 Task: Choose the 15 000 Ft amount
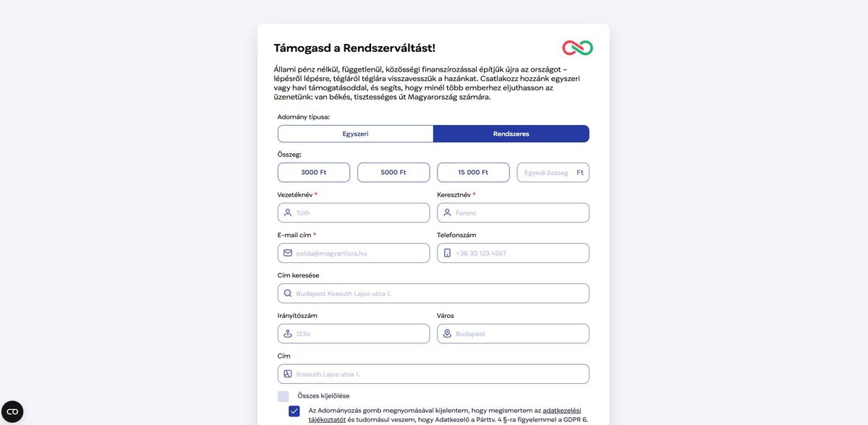point(473,173)
